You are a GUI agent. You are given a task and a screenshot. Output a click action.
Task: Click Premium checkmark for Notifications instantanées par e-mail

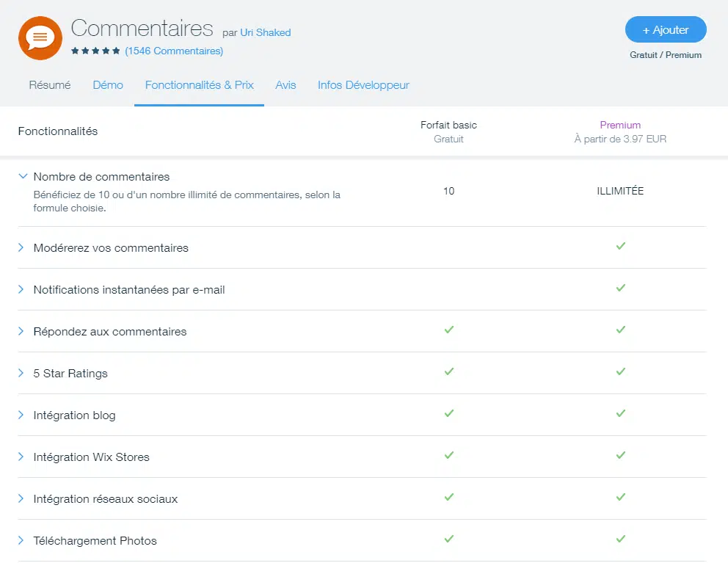tap(621, 288)
